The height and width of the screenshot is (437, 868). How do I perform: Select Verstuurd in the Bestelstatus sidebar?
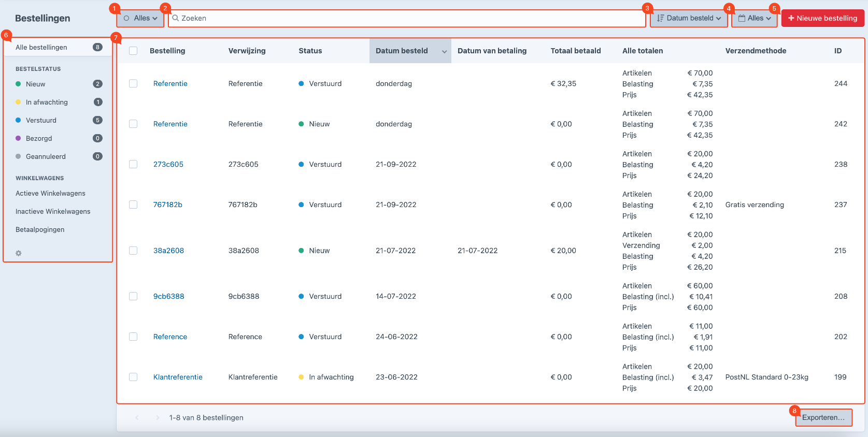pyautogui.click(x=41, y=120)
